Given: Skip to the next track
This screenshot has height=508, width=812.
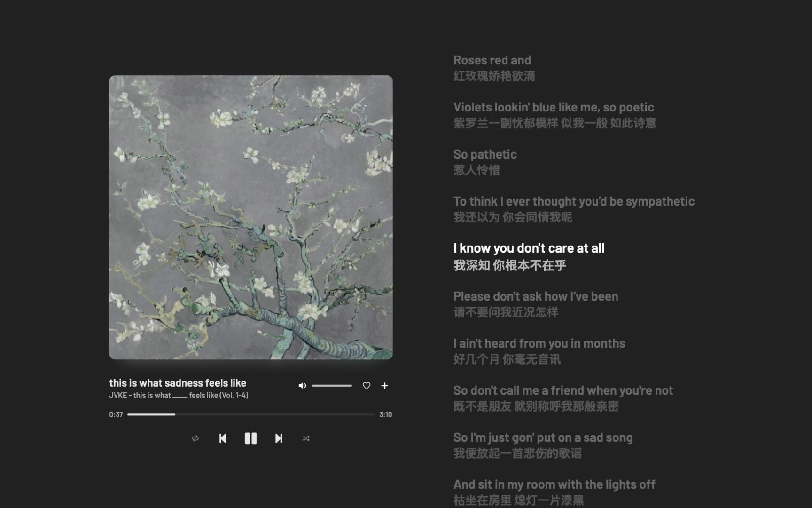Looking at the screenshot, I should pyautogui.click(x=279, y=438).
